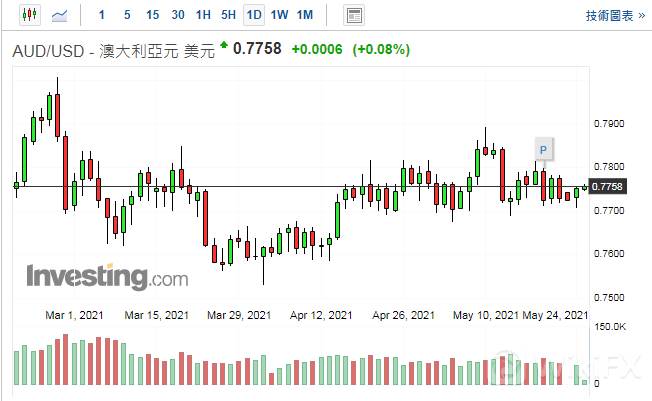Select the 1W weekly timeframe
The image size is (652, 401).
[x=279, y=15]
